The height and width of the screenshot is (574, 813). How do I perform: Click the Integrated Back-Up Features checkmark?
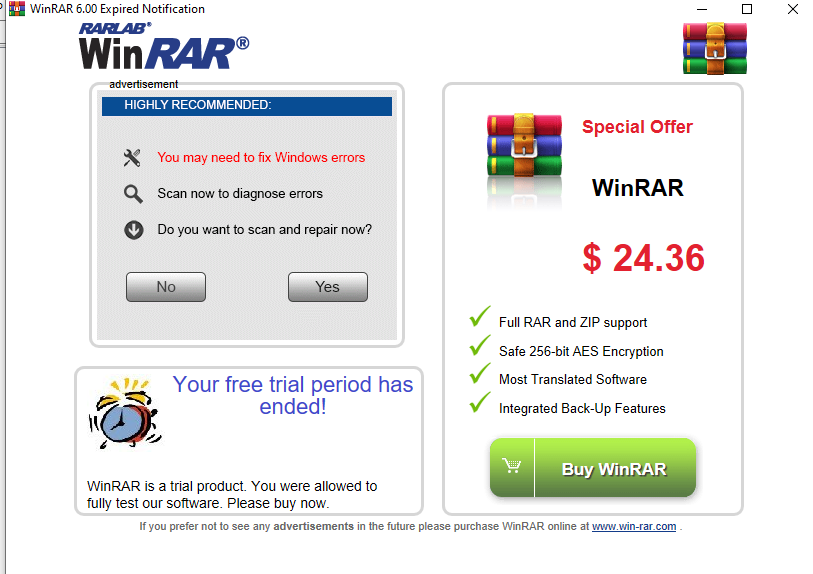[480, 402]
